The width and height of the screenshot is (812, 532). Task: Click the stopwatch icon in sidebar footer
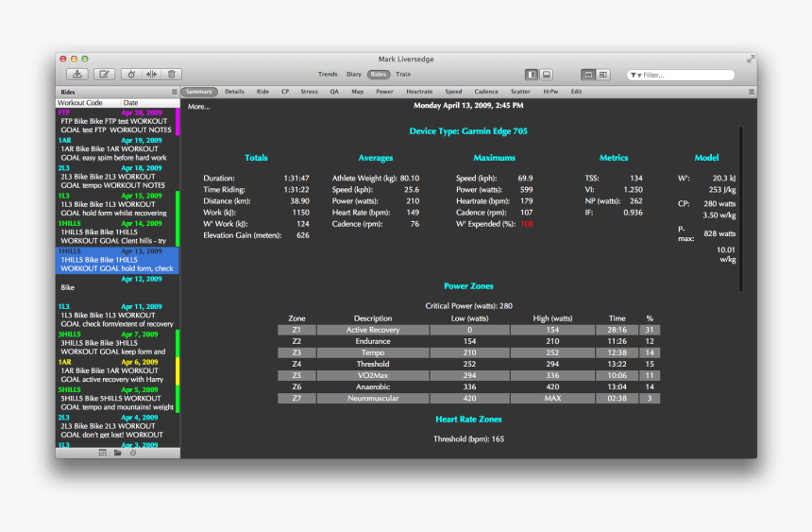(133, 453)
